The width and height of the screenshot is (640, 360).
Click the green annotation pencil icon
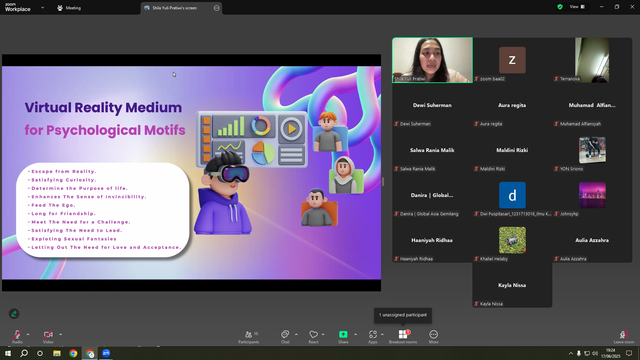click(x=14, y=313)
